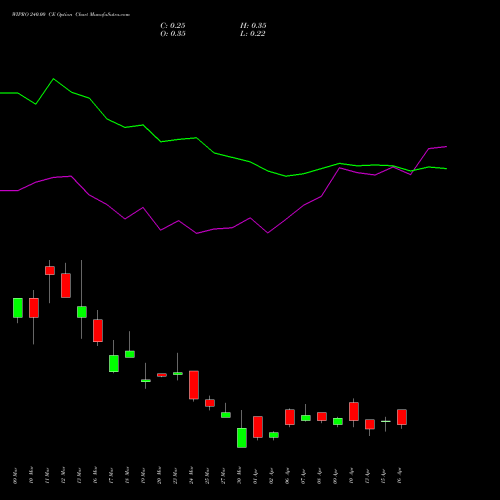500x500 pixels.
Task: Select the red candlestick above 24 Mar
Action: click(x=194, y=385)
